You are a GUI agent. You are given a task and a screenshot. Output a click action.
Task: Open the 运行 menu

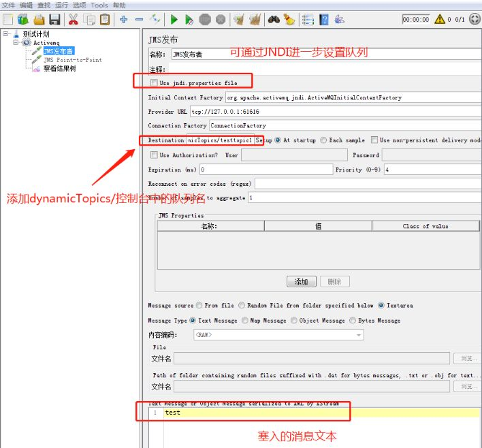pos(61,5)
